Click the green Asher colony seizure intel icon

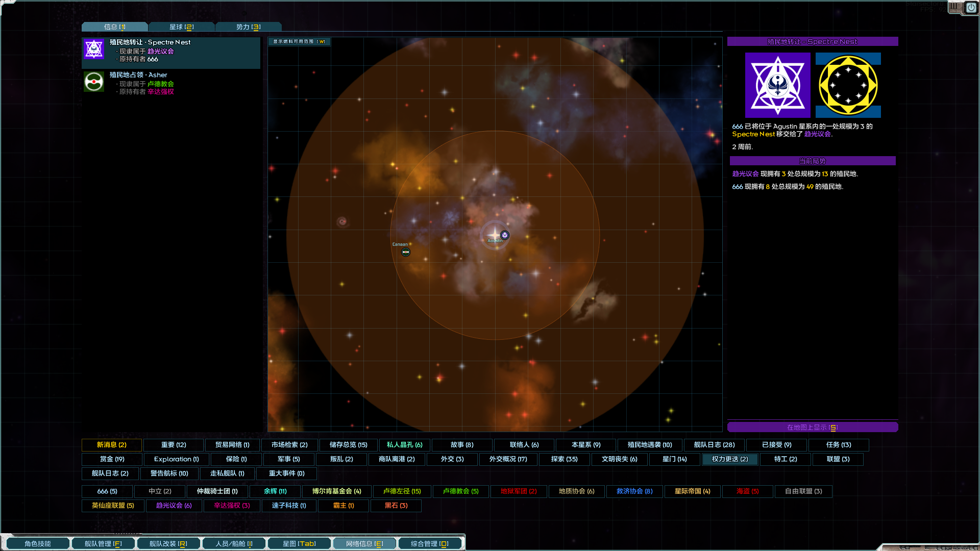point(93,81)
